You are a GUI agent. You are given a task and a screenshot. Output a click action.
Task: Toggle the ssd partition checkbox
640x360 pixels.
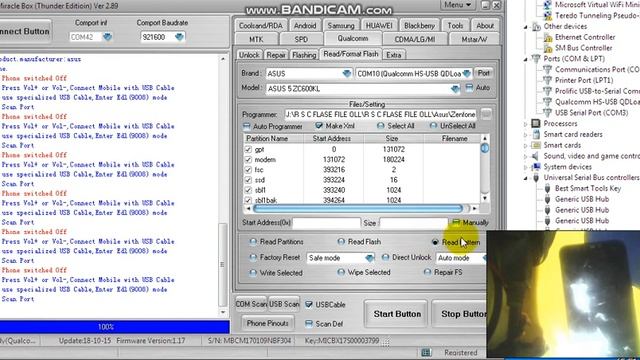tap(248, 180)
